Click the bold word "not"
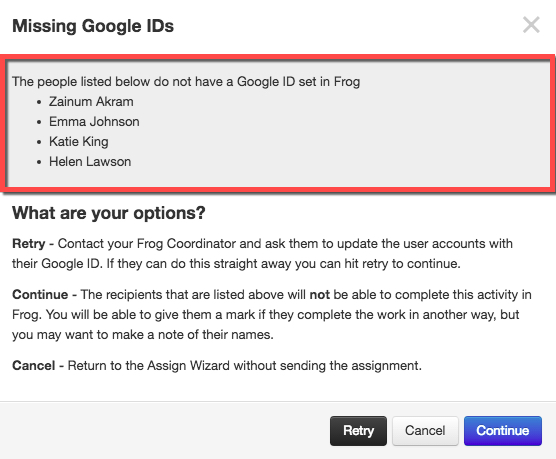The height and width of the screenshot is (459, 556). point(319,295)
